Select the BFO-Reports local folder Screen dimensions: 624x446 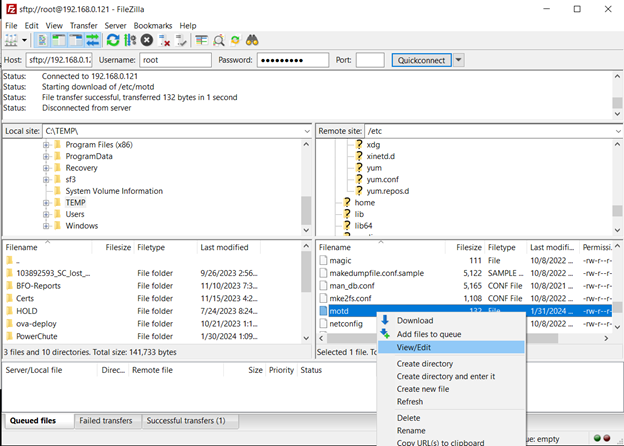[39, 286]
